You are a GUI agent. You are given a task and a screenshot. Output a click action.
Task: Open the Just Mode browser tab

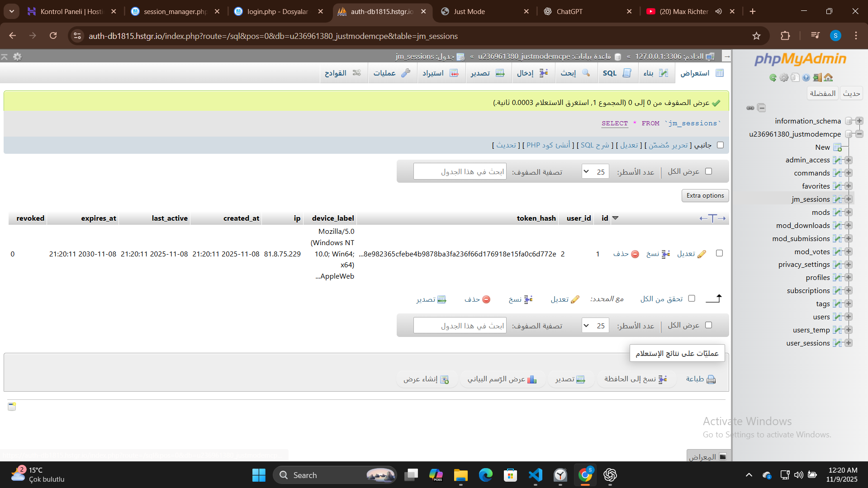click(x=484, y=11)
